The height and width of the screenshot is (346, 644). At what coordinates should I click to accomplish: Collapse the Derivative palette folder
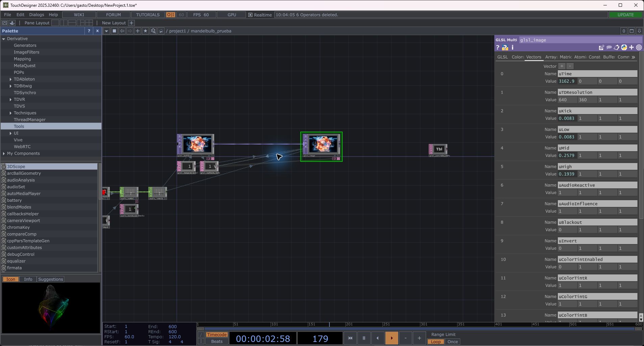(4, 39)
